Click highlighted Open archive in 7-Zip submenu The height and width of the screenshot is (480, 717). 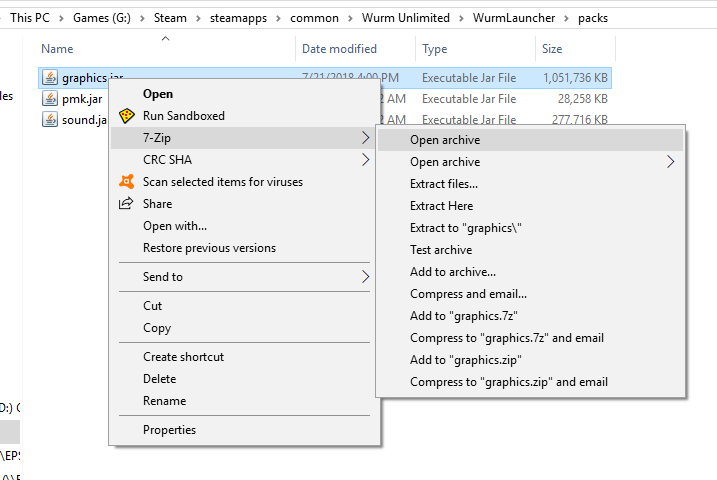click(x=530, y=140)
